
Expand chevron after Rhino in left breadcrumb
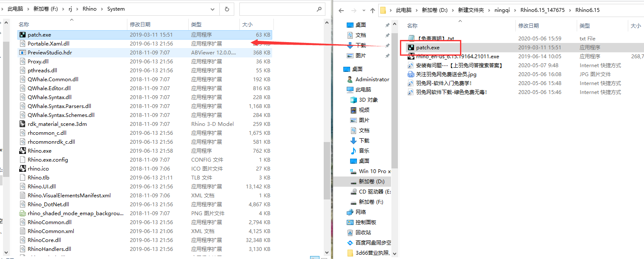pos(103,9)
